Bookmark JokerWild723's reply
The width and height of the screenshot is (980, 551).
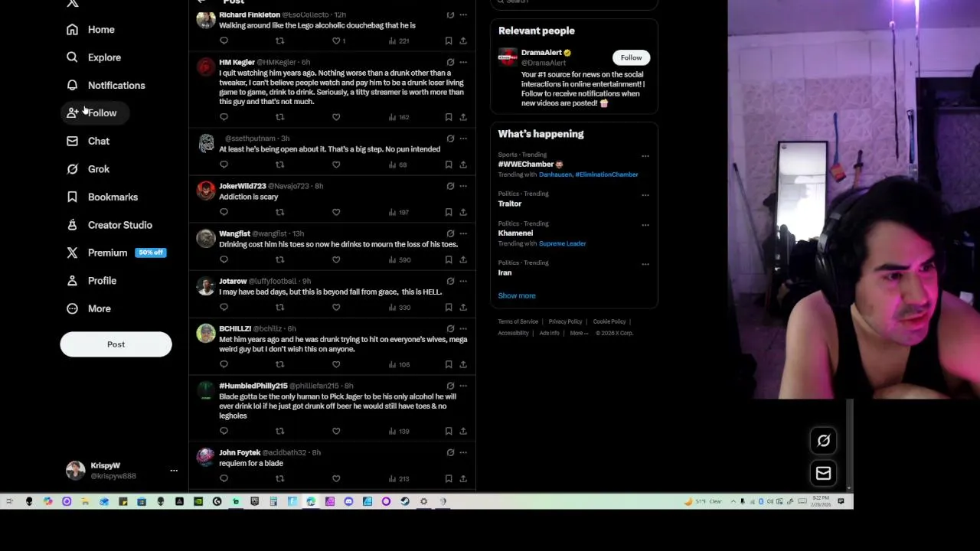pos(449,212)
